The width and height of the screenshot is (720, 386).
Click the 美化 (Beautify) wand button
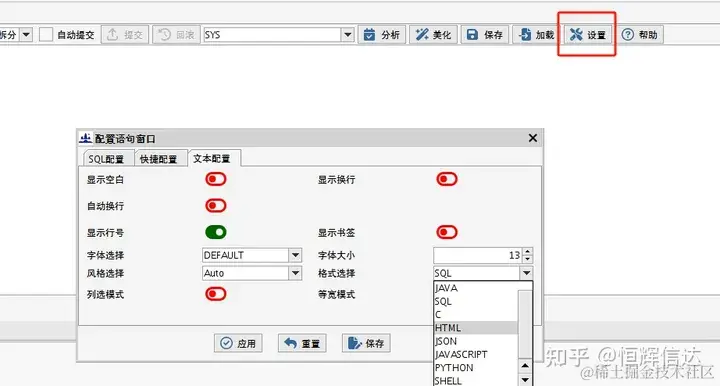point(433,34)
